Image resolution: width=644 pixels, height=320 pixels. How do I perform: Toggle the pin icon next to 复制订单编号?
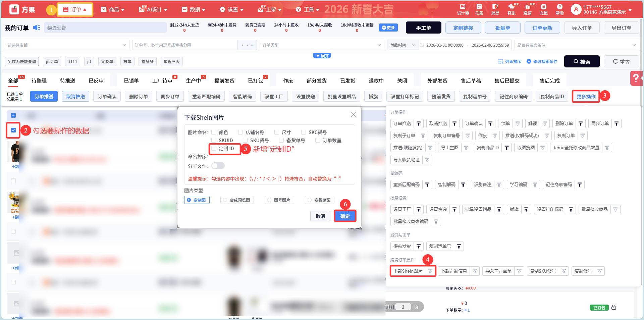click(x=468, y=136)
